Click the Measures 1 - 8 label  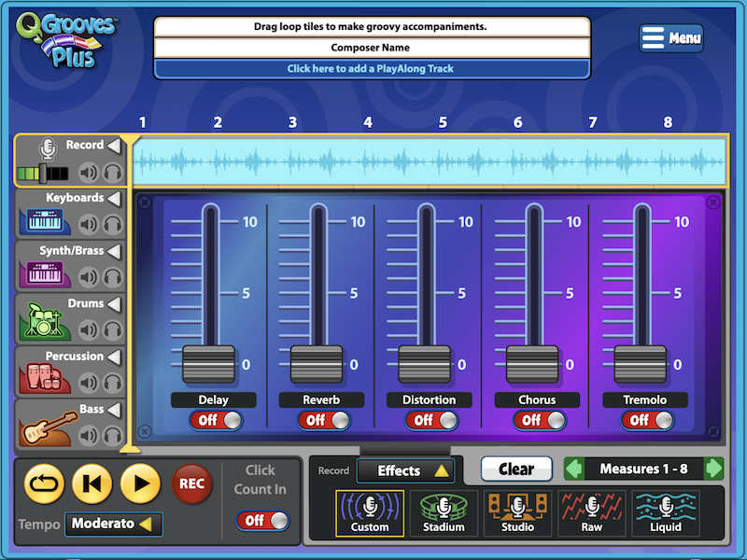click(643, 469)
